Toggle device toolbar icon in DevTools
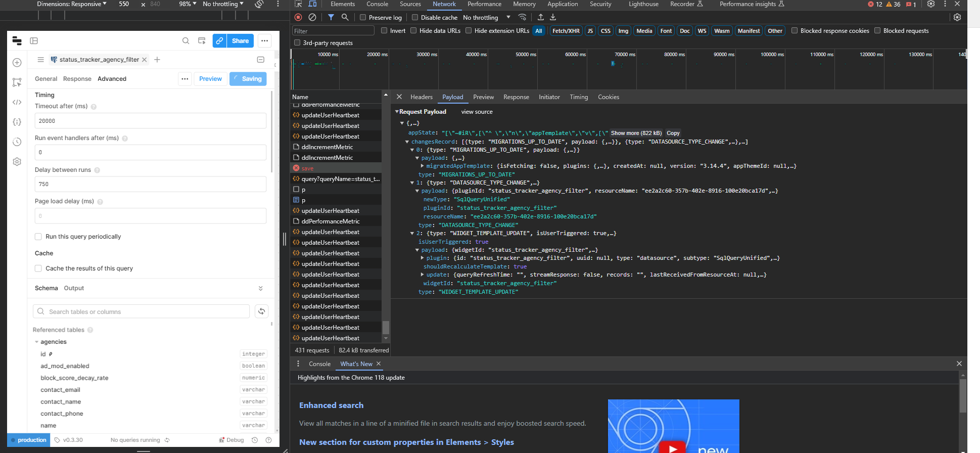Image resolution: width=980 pixels, height=453 pixels. (x=312, y=4)
